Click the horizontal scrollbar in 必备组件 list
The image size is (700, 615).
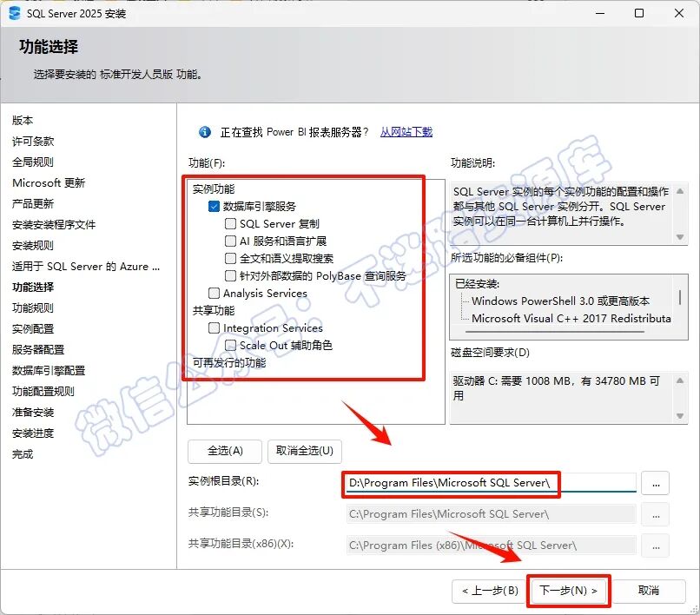[x=554, y=332]
